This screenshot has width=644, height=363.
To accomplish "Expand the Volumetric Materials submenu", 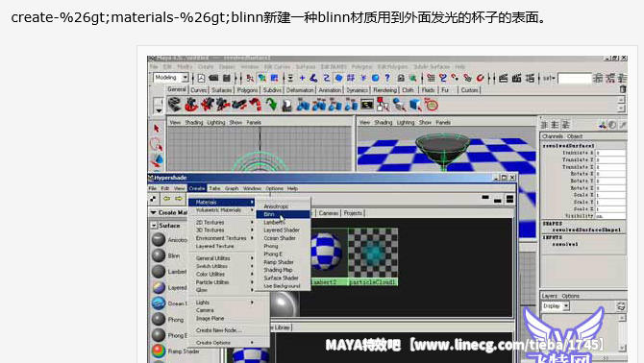I will click(222, 210).
